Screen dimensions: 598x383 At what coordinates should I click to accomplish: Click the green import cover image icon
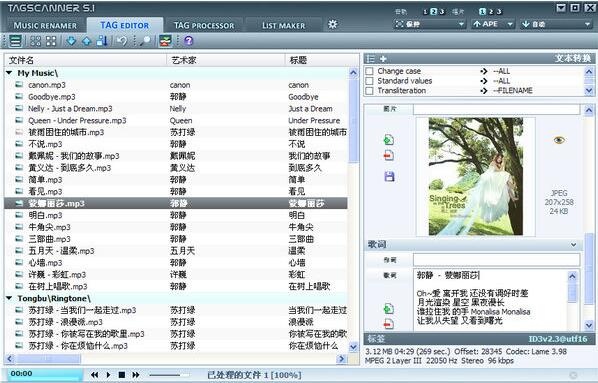coord(389,140)
